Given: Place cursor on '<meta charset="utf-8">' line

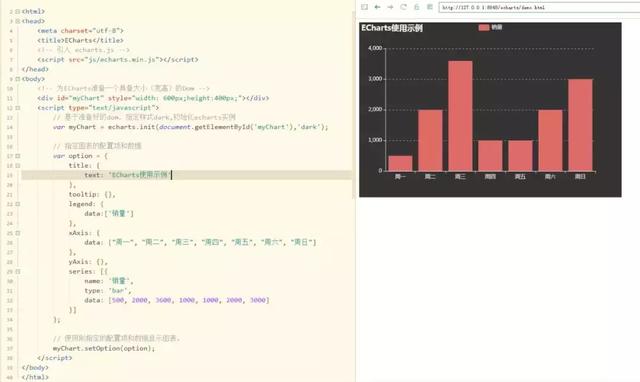Looking at the screenshot, I should [80, 31].
